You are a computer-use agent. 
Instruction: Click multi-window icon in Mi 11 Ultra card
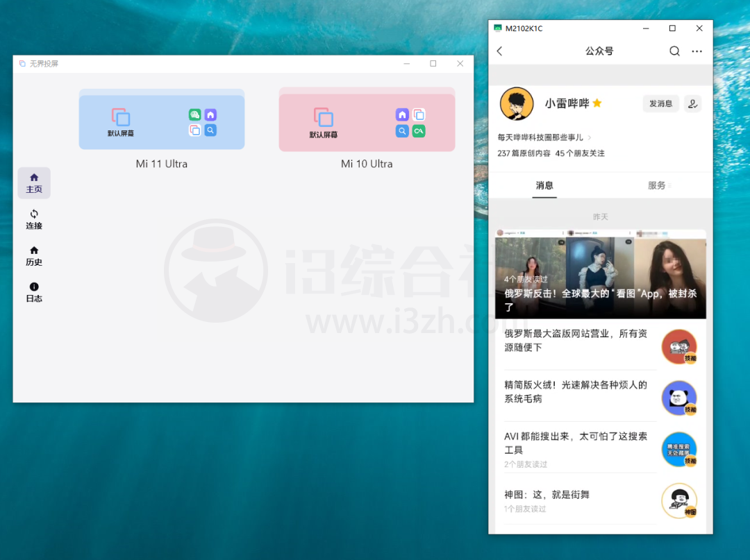(194, 130)
